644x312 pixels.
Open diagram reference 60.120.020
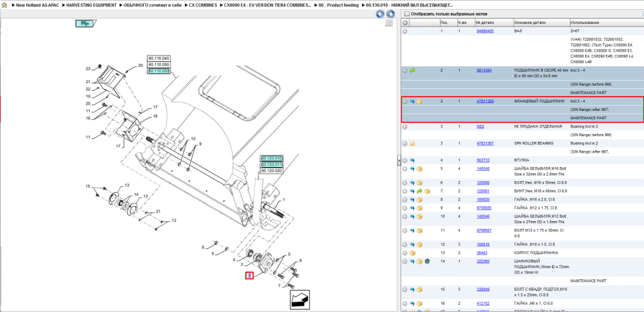tap(272, 171)
